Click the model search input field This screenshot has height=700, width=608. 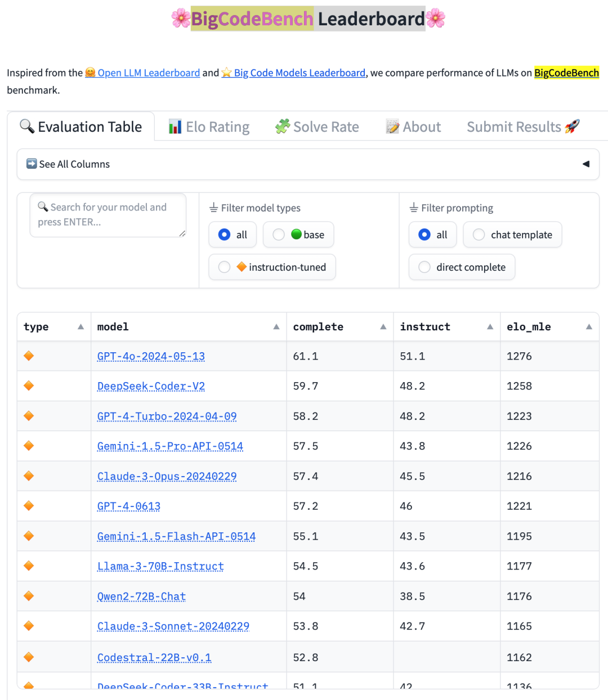[x=108, y=216]
